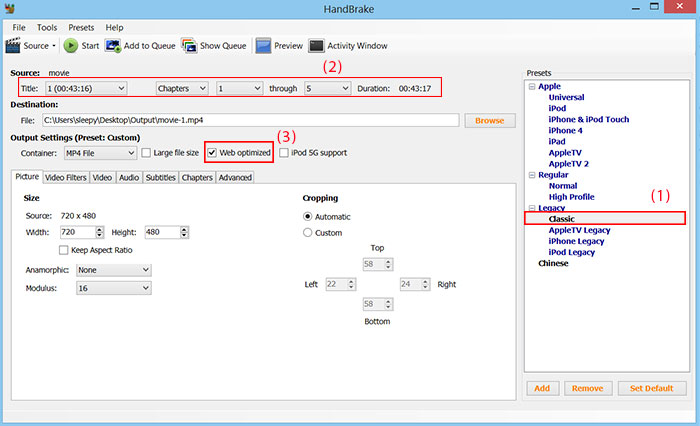Enable the Large file size checkbox
This screenshot has height=426, width=700.
(x=146, y=153)
